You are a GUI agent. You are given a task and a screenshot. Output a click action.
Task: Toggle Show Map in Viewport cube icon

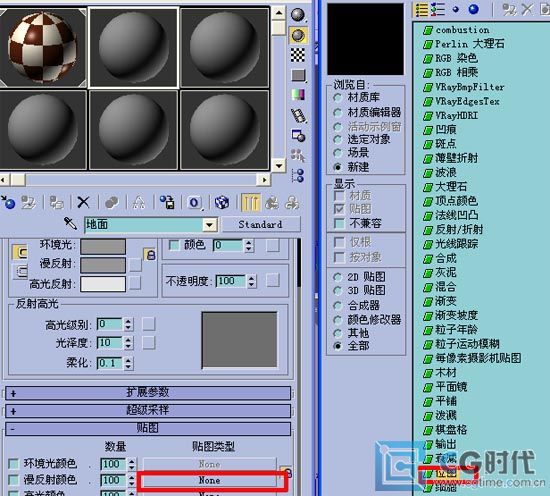(222, 202)
